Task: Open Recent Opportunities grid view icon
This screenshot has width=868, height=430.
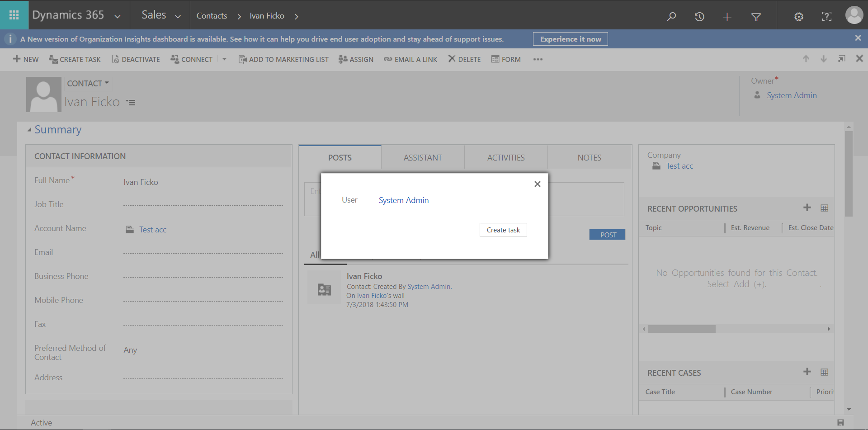Action: pyautogui.click(x=825, y=208)
